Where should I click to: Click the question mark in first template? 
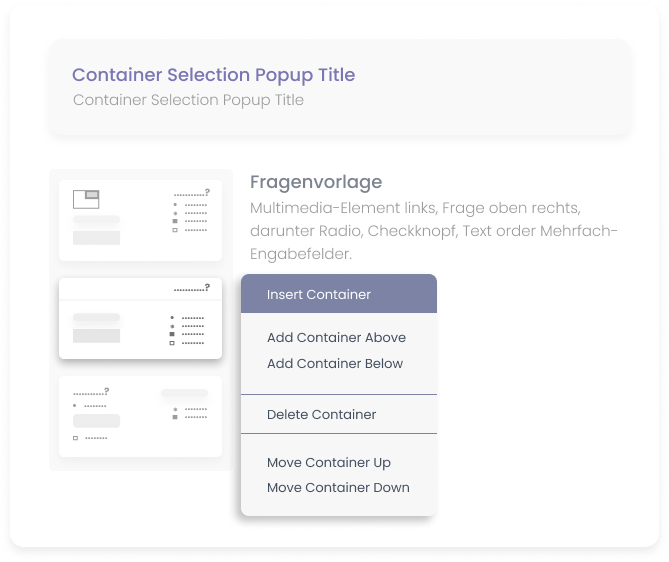pyautogui.click(x=207, y=192)
